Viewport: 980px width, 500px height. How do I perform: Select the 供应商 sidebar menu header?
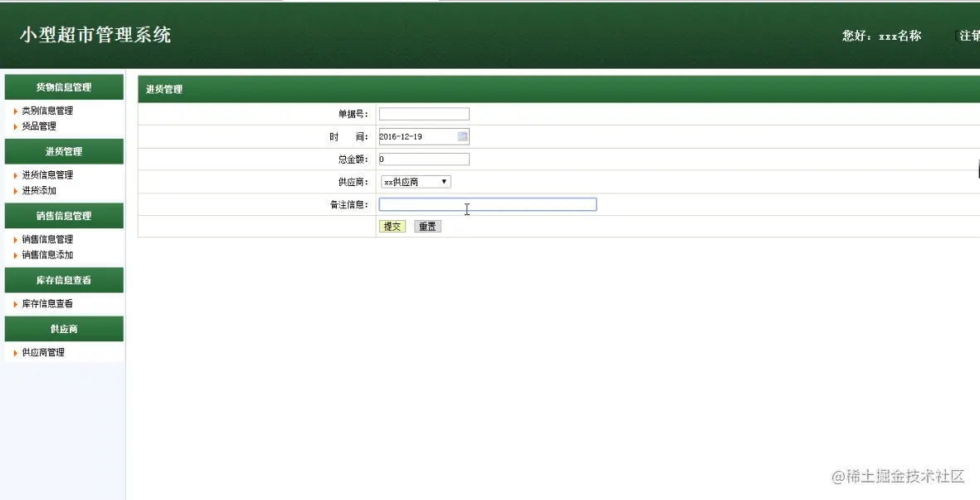64,329
